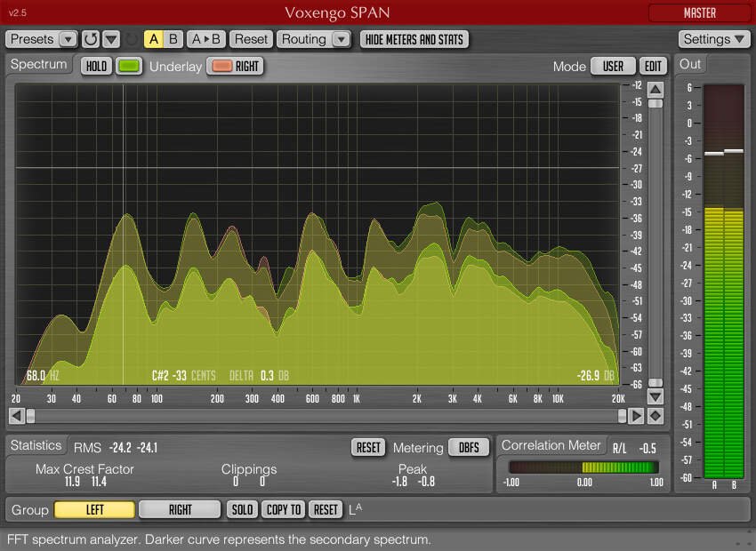Pick the green spectrum color swatch
The image size is (756, 551).
tap(129, 66)
